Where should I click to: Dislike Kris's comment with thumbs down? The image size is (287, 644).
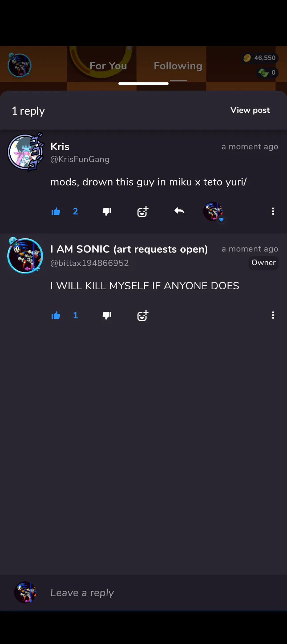pyautogui.click(x=107, y=212)
